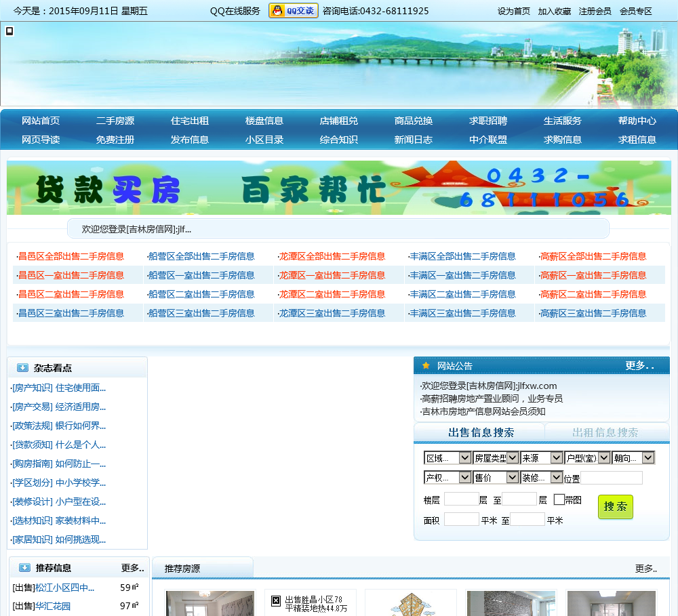Click 加入收藏 link
This screenshot has height=616, width=678.
555,12
